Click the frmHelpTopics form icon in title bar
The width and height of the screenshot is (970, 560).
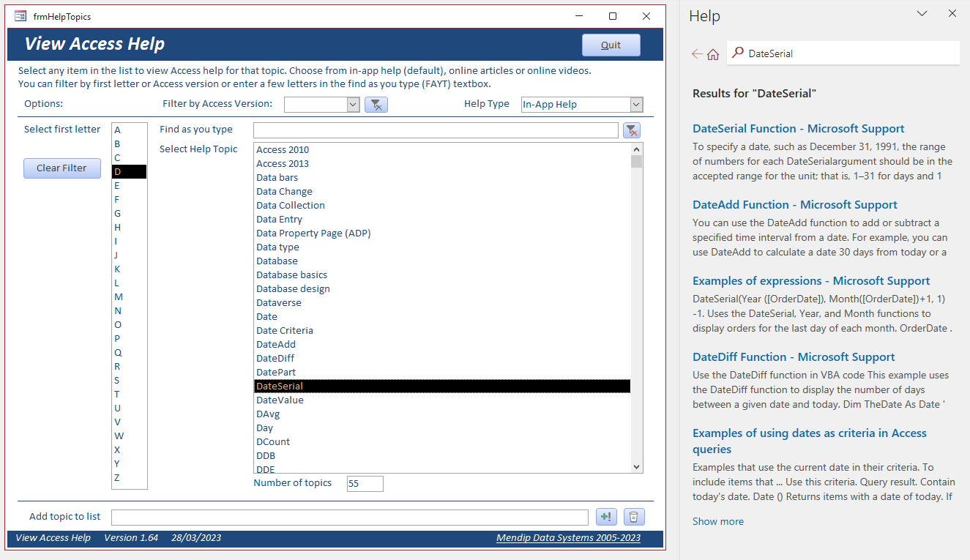[20, 16]
